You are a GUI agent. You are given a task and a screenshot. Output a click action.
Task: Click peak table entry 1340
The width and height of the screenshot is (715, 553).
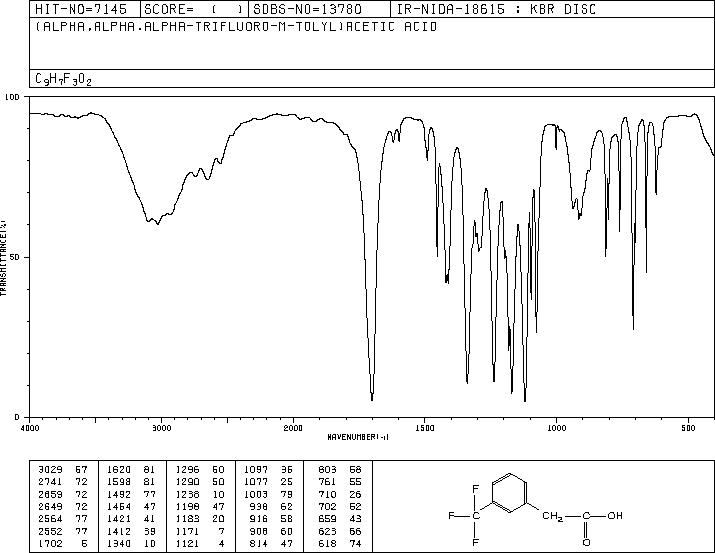pos(119,543)
